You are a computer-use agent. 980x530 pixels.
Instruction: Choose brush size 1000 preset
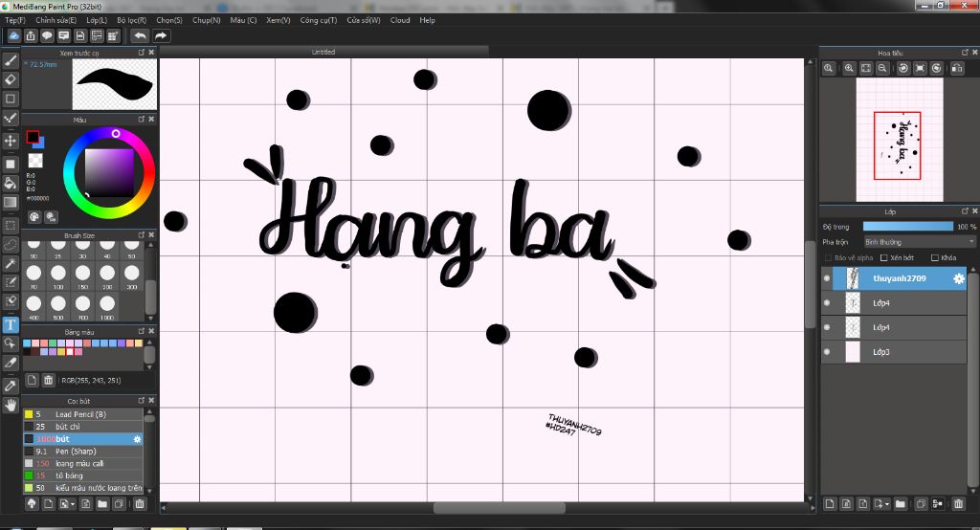[107, 306]
